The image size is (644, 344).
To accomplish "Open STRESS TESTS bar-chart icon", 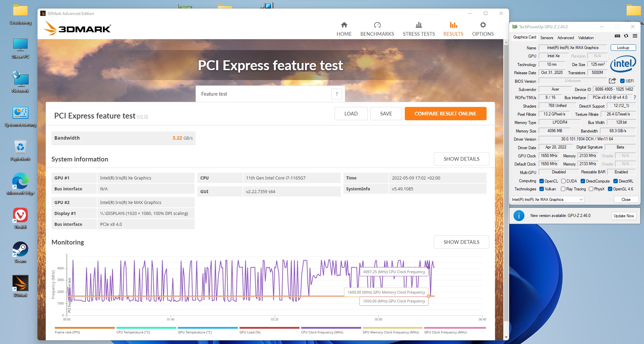I will tap(419, 25).
